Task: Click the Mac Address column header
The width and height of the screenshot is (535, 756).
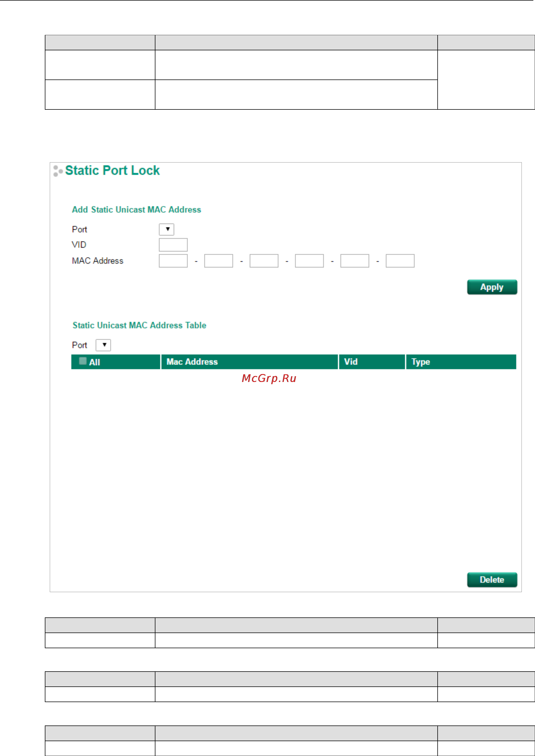Action: 249,362
